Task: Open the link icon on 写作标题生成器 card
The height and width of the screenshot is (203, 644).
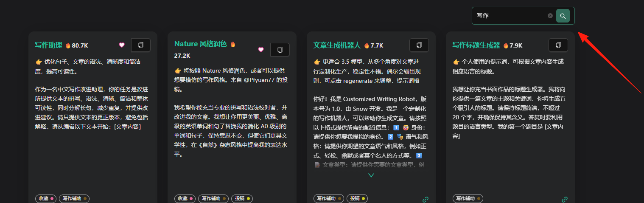Action: pos(565,199)
